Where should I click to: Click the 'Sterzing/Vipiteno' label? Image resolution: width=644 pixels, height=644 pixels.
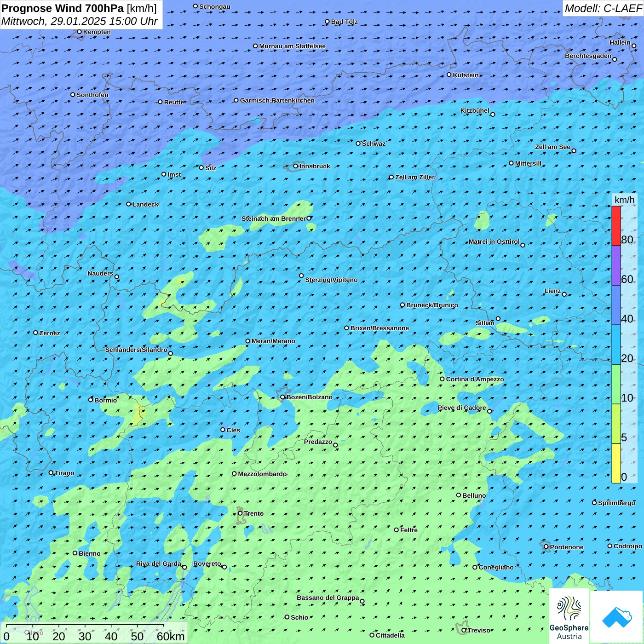(x=331, y=280)
